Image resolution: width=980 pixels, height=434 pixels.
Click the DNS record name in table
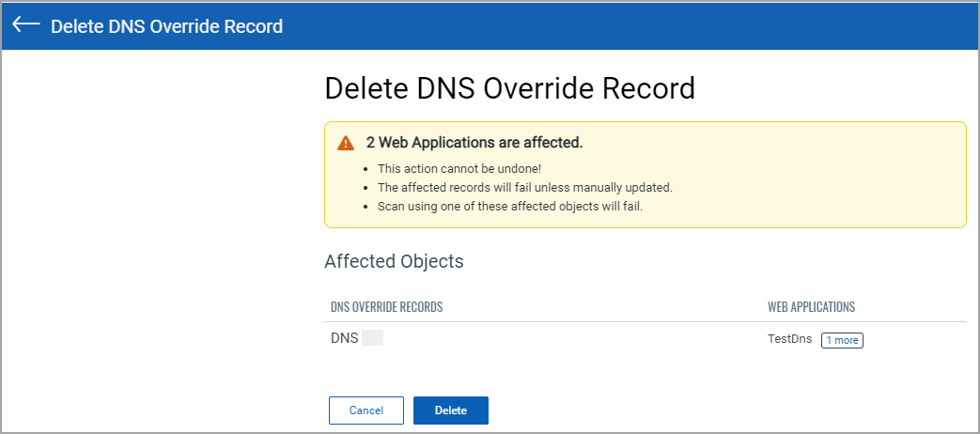[x=344, y=338]
